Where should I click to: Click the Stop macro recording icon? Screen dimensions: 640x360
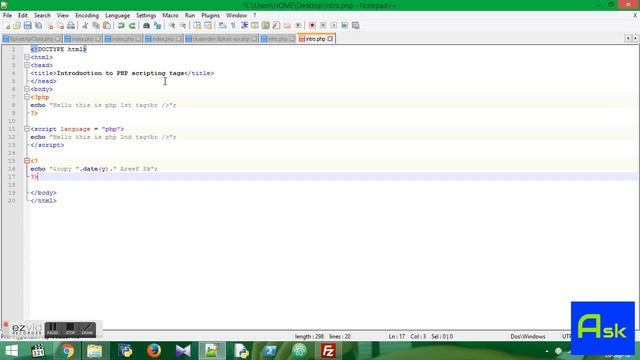pyautogui.click(x=323, y=26)
